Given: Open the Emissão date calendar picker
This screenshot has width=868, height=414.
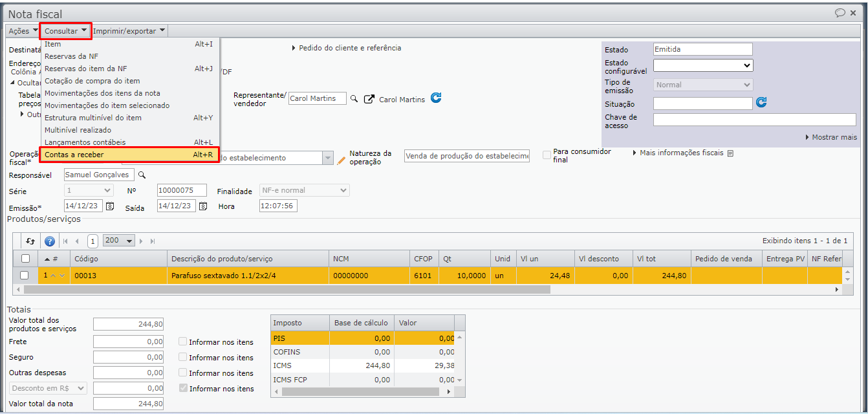Looking at the screenshot, I should coord(110,206).
